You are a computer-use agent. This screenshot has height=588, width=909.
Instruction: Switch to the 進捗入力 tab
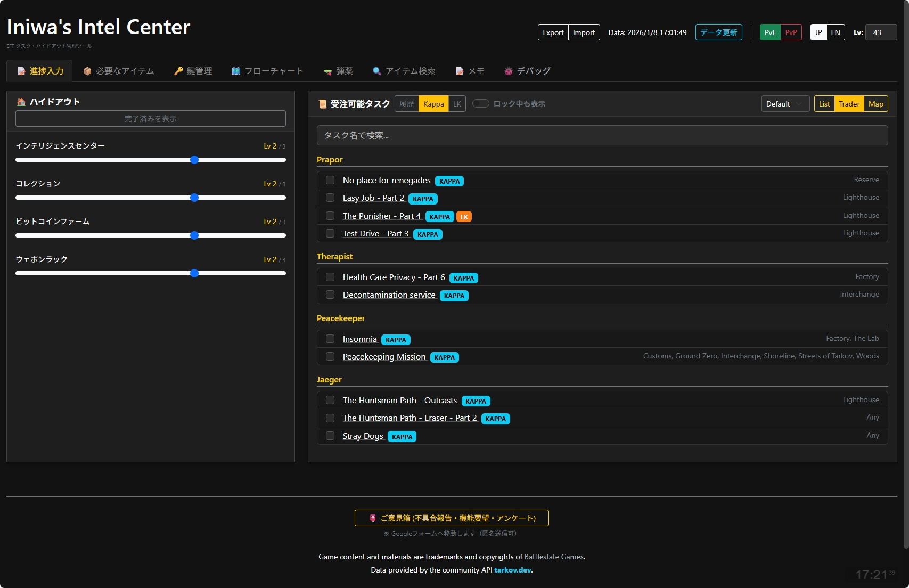[40, 71]
